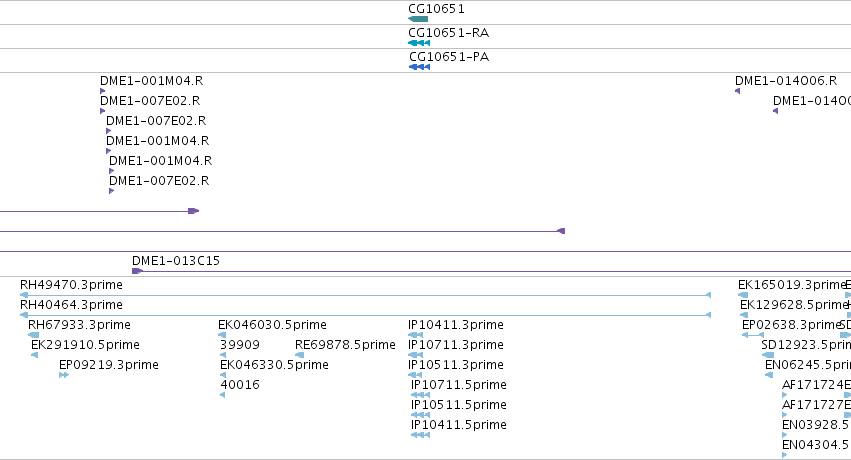This screenshot has height=460, width=851.
Task: Open the RH40464.3prime feature label
Action: click(x=71, y=305)
